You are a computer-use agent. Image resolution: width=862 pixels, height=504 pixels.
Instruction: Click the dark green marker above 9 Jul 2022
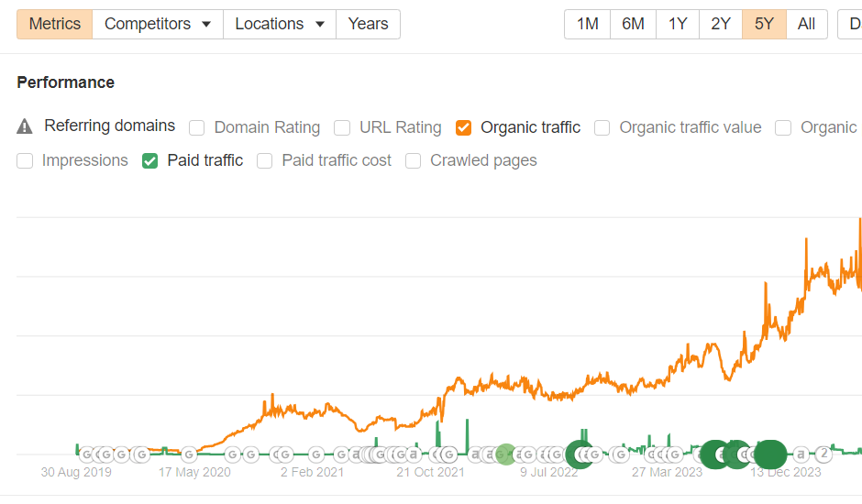point(579,454)
